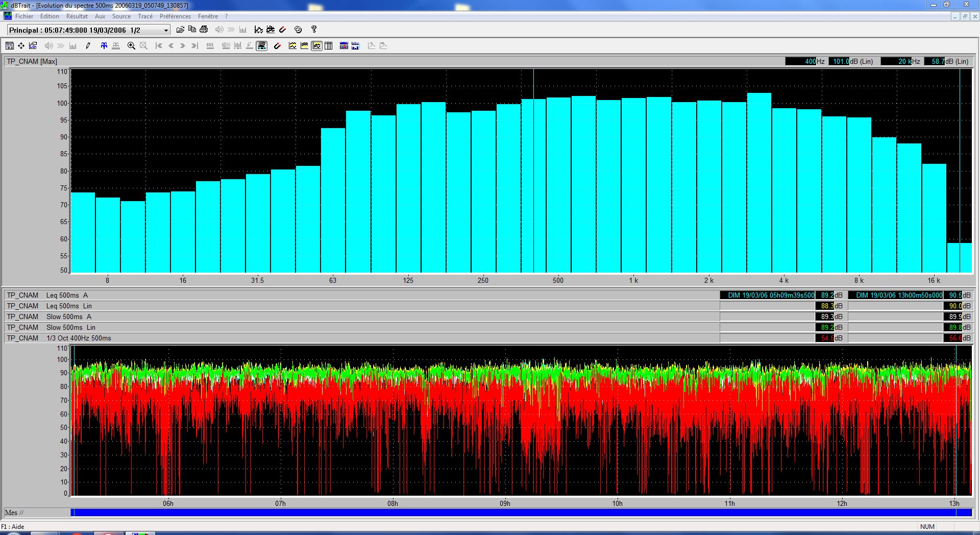Show the values table view
980x535 pixels.
[x=329, y=45]
